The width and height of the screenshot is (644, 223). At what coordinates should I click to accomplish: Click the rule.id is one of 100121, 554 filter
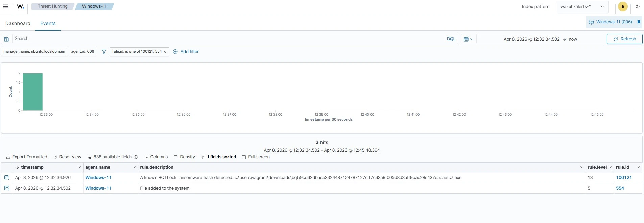coord(137,52)
